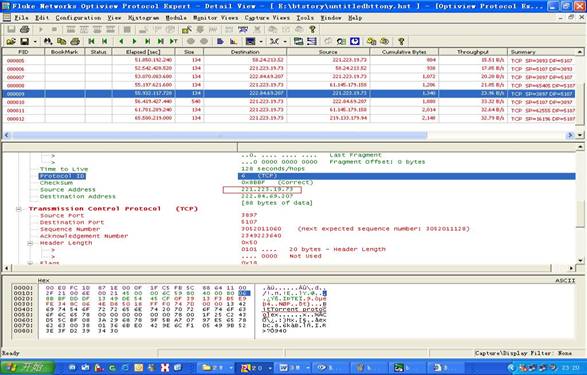The height and width of the screenshot is (375, 587).
Task: Click the help question mark in second toolbar
Action: coord(401,41)
